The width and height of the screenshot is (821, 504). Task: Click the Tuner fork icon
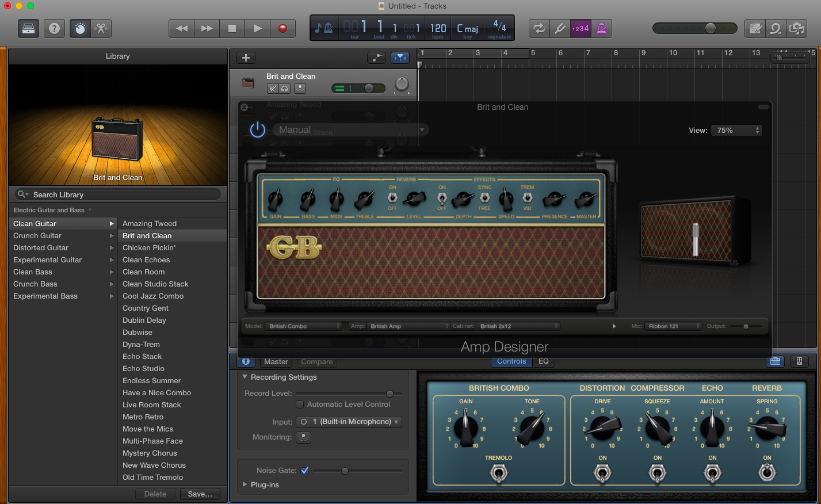(559, 28)
